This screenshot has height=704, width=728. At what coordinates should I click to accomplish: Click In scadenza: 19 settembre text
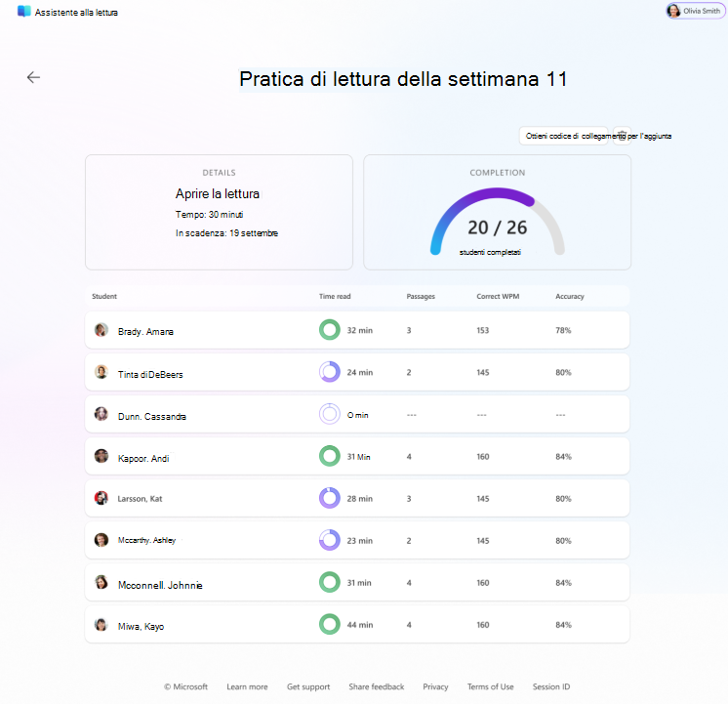[226, 232]
